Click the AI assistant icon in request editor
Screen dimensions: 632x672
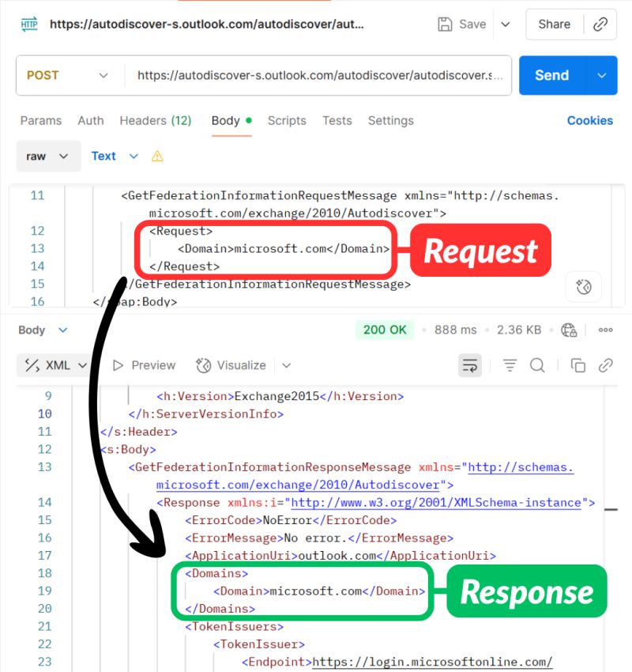[584, 287]
